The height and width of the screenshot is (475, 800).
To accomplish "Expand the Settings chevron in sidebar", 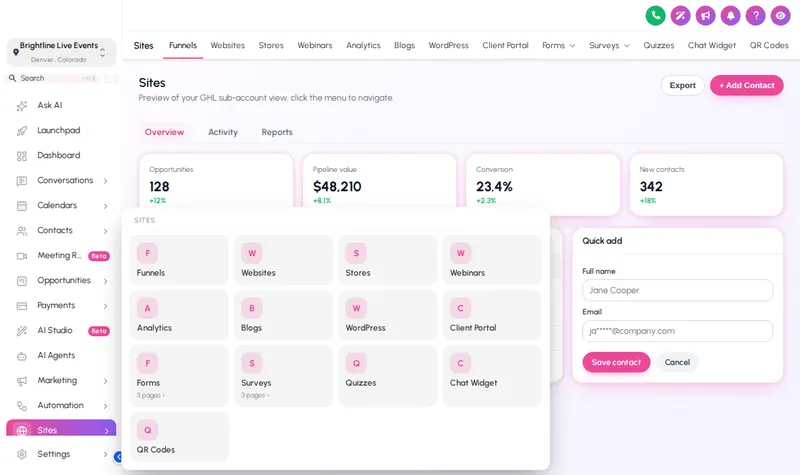I will [106, 454].
